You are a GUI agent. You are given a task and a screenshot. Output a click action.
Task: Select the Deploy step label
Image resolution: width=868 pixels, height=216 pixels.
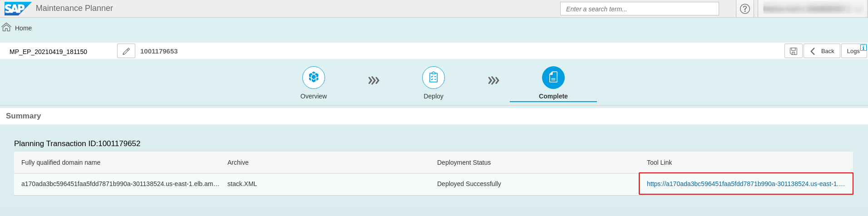pyautogui.click(x=434, y=96)
